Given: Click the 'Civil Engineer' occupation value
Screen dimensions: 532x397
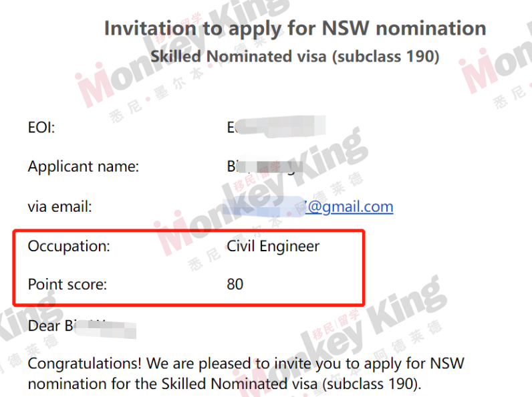Looking at the screenshot, I should 273,247.
